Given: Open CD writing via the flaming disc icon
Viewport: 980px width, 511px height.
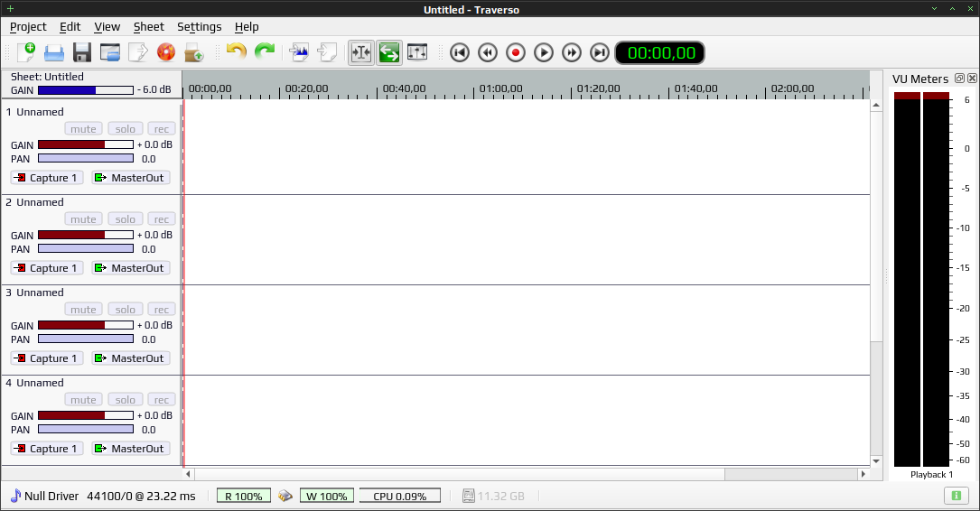Looking at the screenshot, I should (x=166, y=52).
